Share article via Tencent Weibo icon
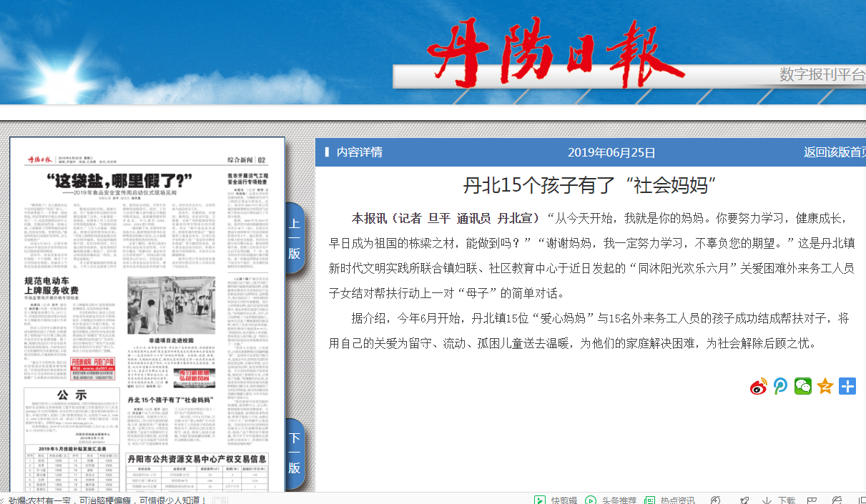Image resolution: width=866 pixels, height=504 pixels. coord(781,387)
